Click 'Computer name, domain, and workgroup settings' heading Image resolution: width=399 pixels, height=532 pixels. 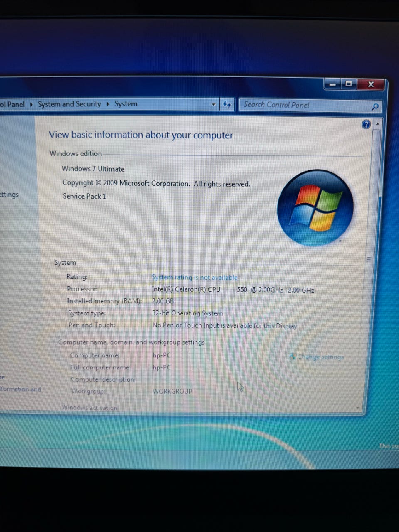(x=131, y=342)
